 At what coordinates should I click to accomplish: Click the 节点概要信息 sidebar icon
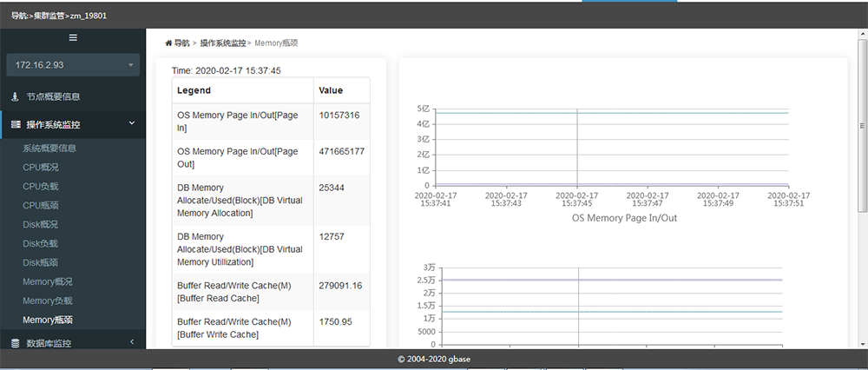click(16, 97)
